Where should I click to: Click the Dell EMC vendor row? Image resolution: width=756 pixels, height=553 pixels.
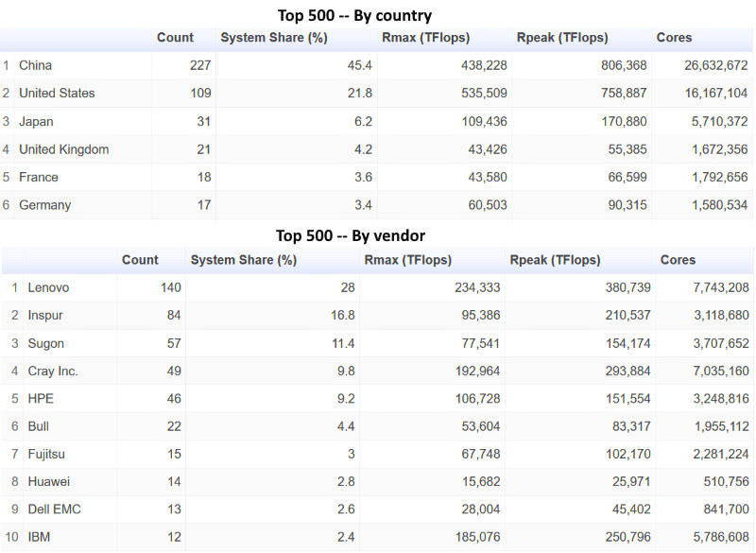[378, 510]
